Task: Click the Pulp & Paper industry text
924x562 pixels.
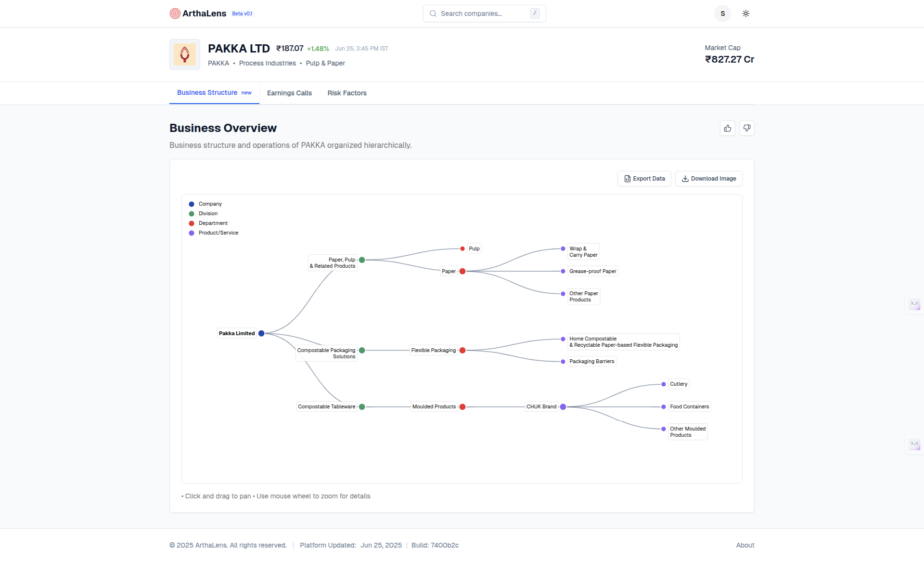Action: click(x=325, y=63)
